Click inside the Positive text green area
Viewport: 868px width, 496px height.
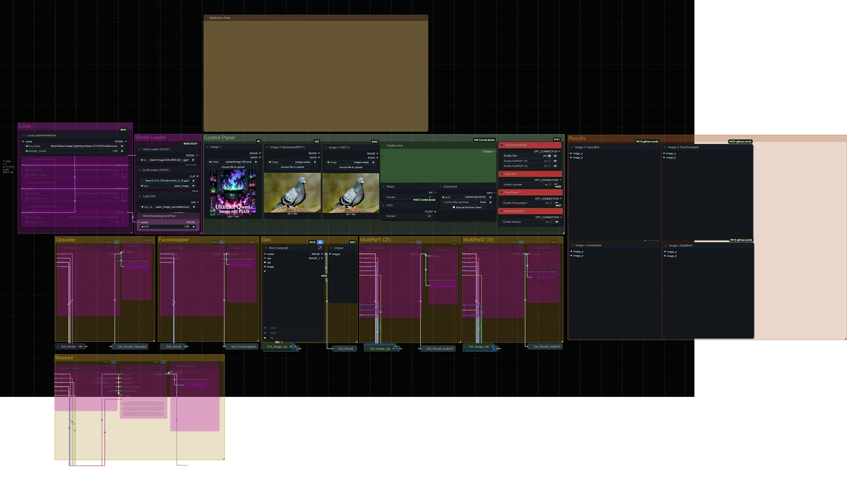pyautogui.click(x=438, y=166)
